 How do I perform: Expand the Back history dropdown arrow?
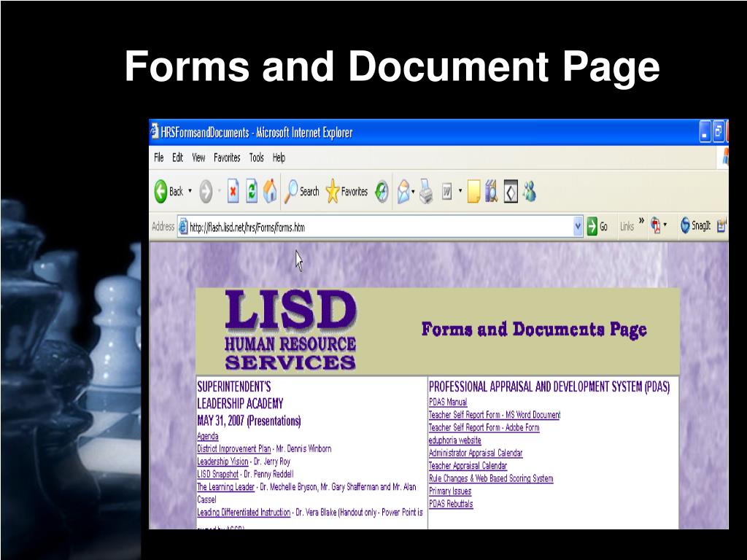point(190,192)
